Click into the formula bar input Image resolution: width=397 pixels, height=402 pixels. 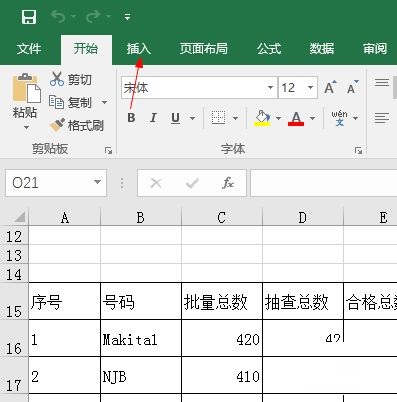click(x=324, y=183)
